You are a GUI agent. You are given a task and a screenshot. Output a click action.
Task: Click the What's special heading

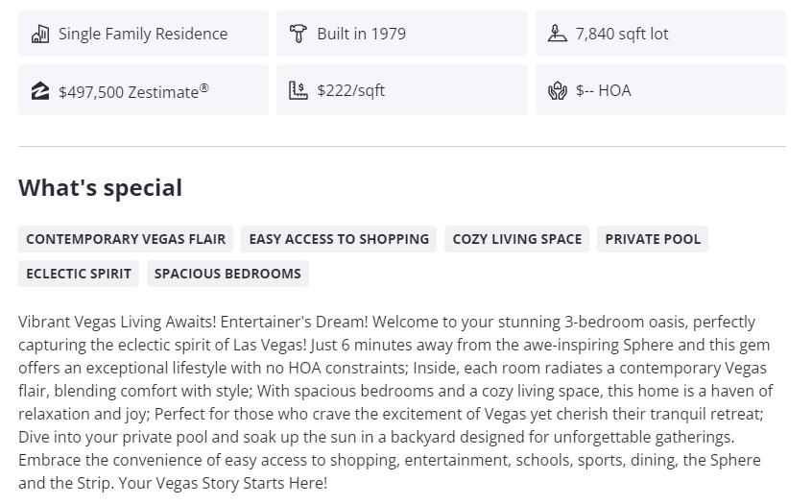coord(100,188)
